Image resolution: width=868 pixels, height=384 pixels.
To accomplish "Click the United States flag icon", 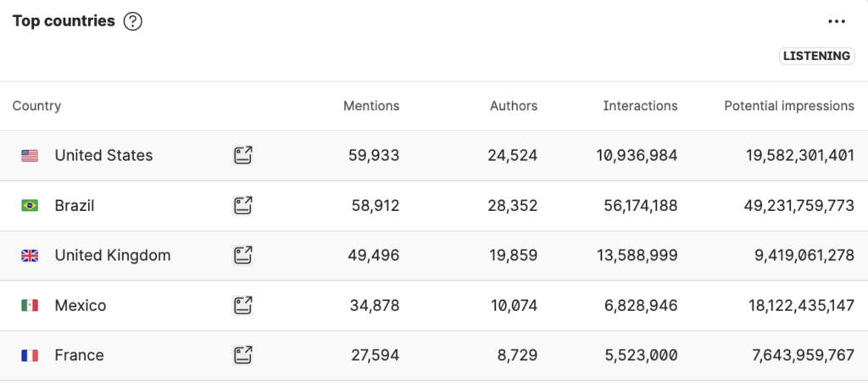I will click(30, 155).
